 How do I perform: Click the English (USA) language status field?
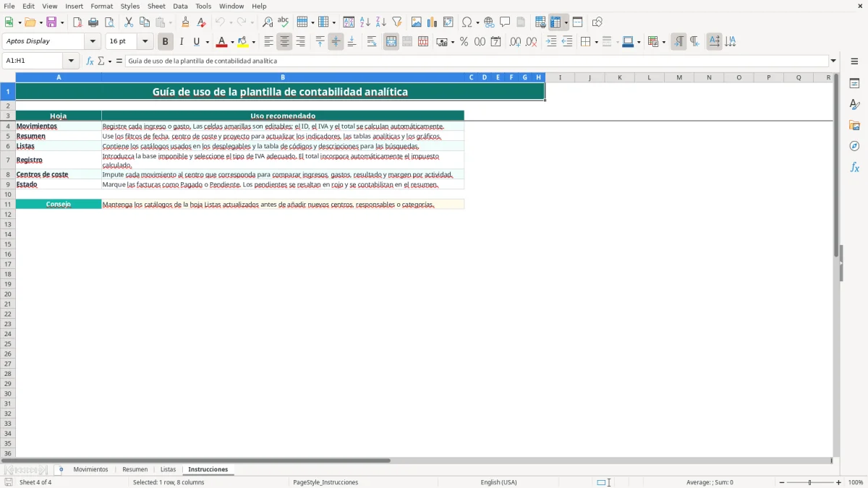click(x=498, y=482)
